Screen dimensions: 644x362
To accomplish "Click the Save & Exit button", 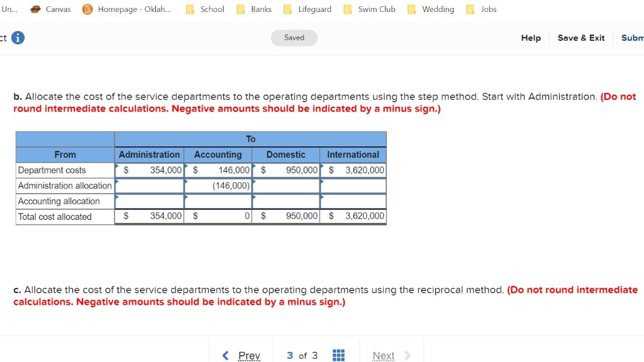I will click(580, 38).
